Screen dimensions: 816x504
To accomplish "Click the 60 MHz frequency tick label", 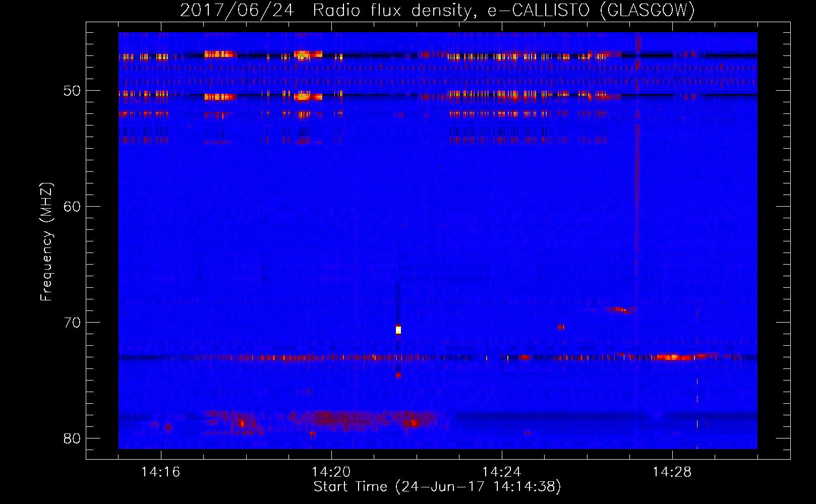I will [72, 207].
